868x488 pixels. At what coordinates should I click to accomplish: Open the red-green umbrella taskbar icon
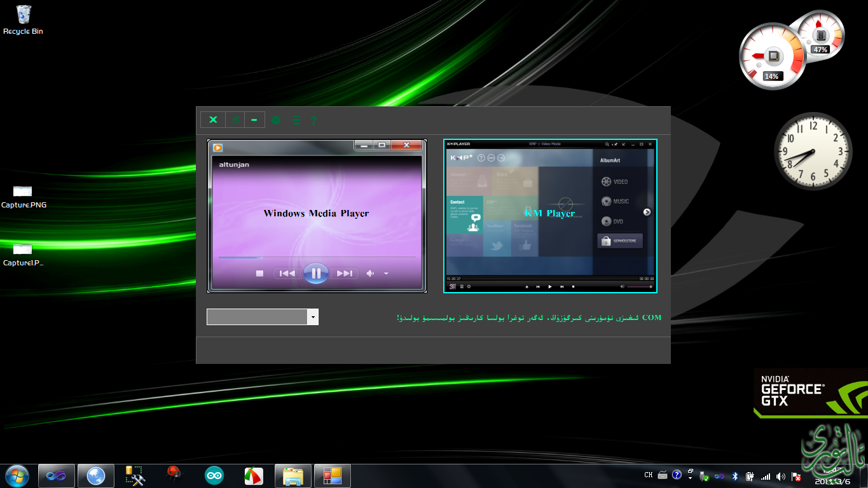click(x=254, y=475)
